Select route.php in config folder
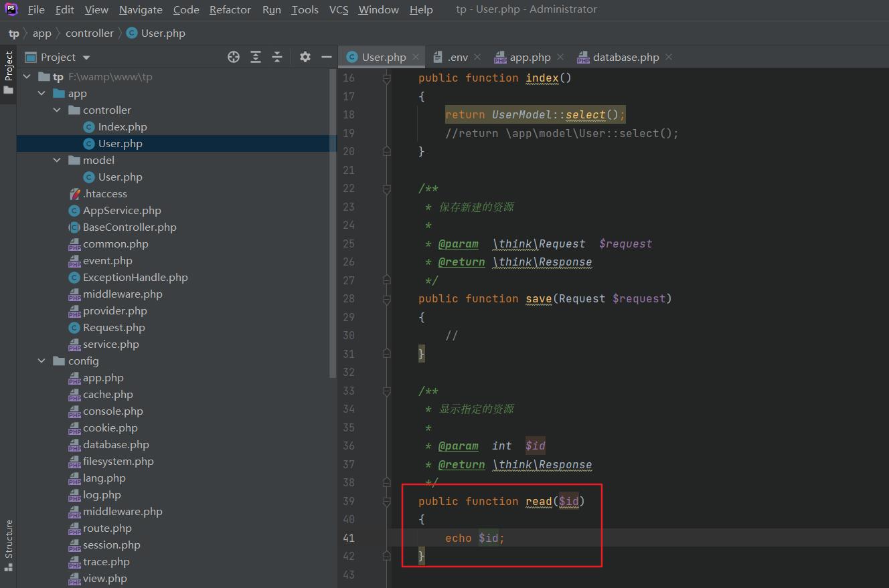This screenshot has width=889, height=588. coord(100,528)
